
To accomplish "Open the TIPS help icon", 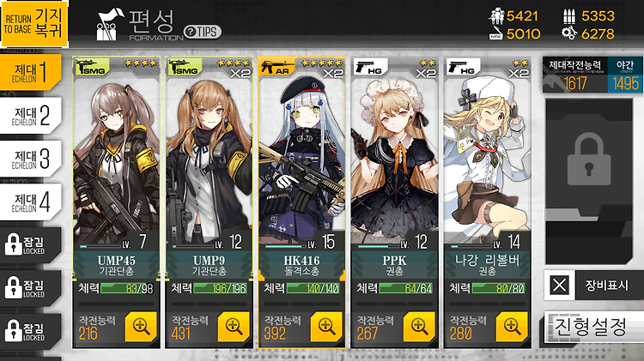I will [x=203, y=32].
